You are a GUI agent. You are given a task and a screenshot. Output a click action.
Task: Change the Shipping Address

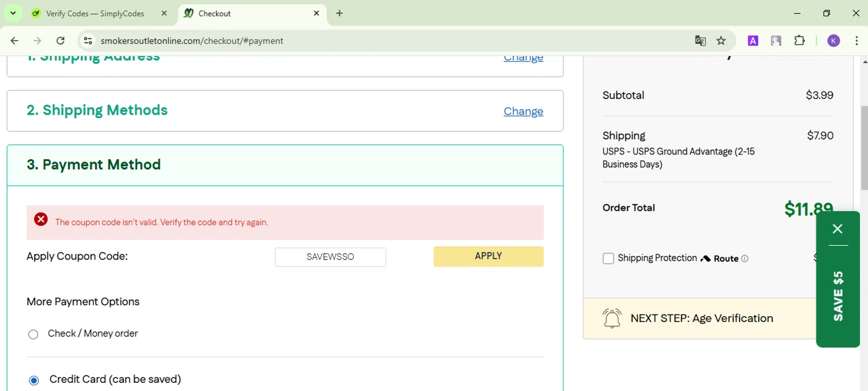click(523, 57)
